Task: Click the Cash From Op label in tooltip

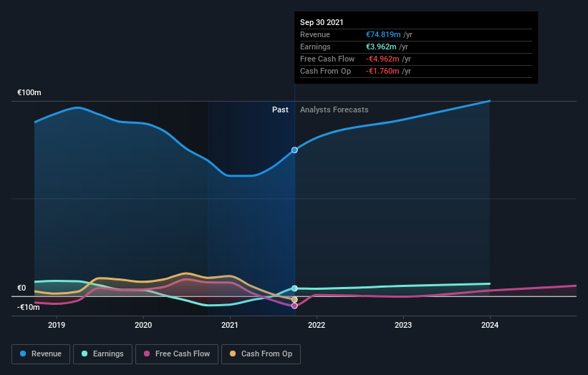Action: click(x=325, y=71)
